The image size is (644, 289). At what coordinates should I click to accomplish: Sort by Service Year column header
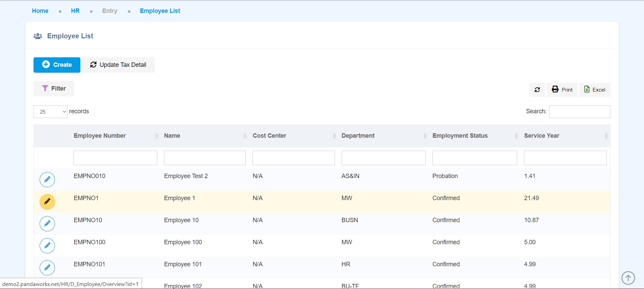pyautogui.click(x=541, y=136)
